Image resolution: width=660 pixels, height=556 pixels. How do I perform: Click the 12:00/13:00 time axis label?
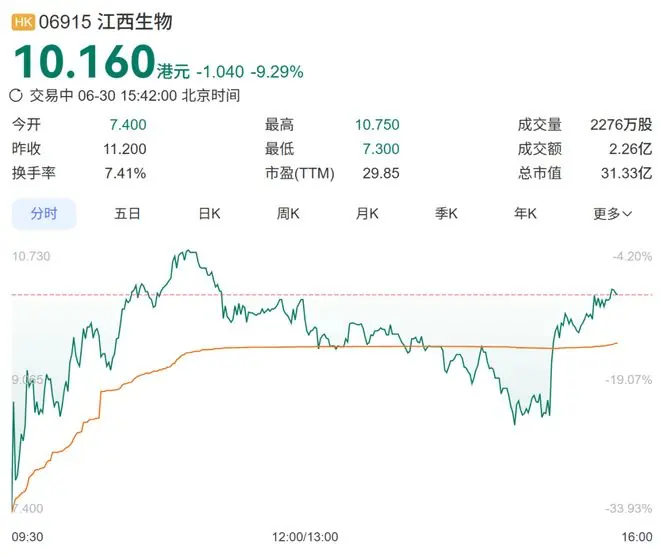pos(305,537)
